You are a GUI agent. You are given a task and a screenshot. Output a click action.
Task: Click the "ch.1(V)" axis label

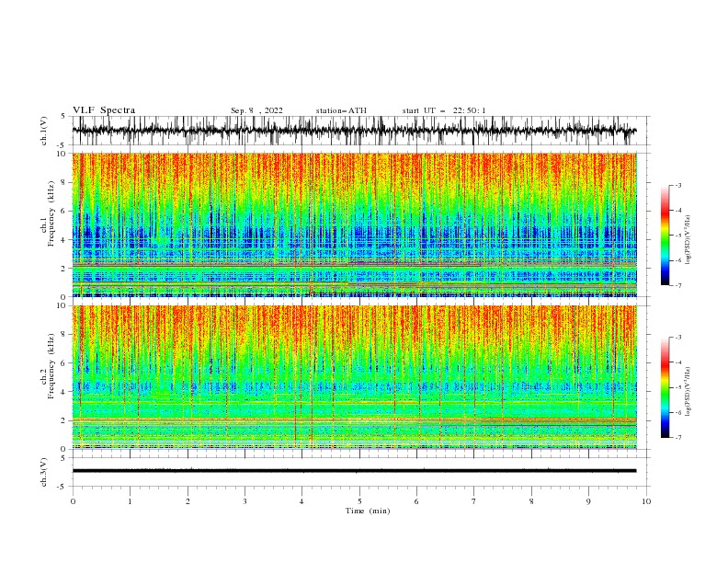[44, 131]
